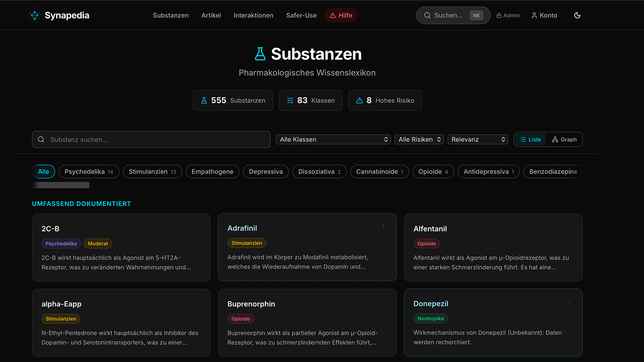Change sorting via the Relevanz dropdown
The height and width of the screenshot is (362, 644).
[x=478, y=139]
